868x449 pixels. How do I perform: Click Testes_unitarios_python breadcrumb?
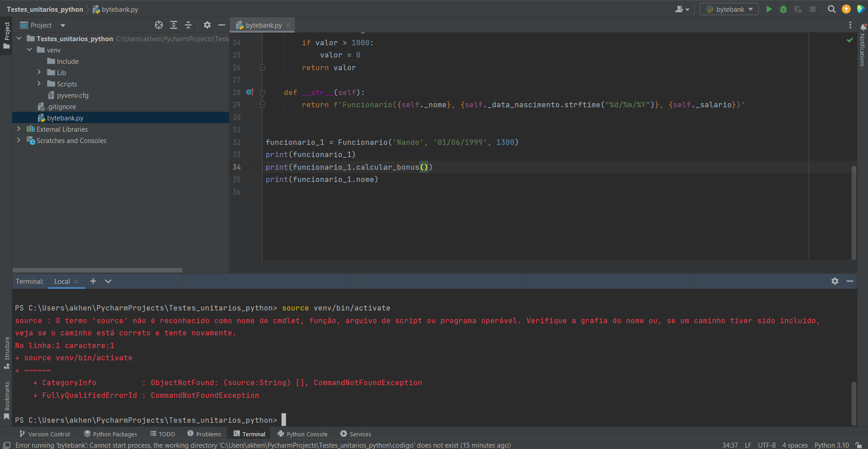tap(45, 9)
